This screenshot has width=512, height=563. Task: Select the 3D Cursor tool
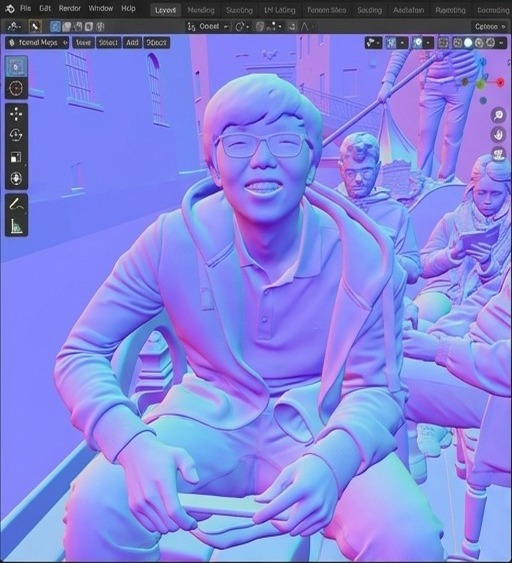tap(16, 88)
